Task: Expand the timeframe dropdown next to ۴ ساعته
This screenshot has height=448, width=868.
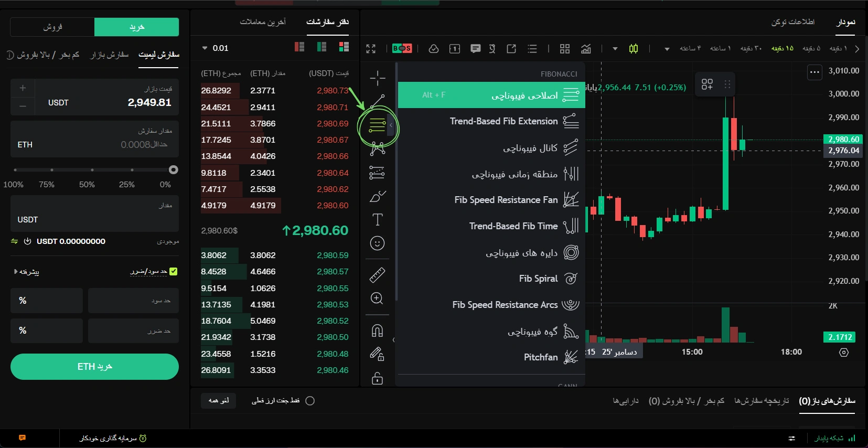Action: pos(667,49)
